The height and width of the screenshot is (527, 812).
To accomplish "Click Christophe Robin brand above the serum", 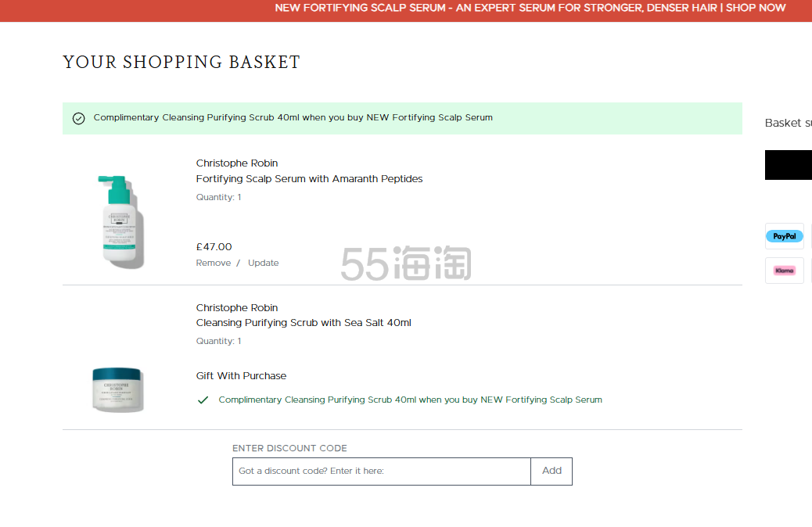I will point(237,163).
